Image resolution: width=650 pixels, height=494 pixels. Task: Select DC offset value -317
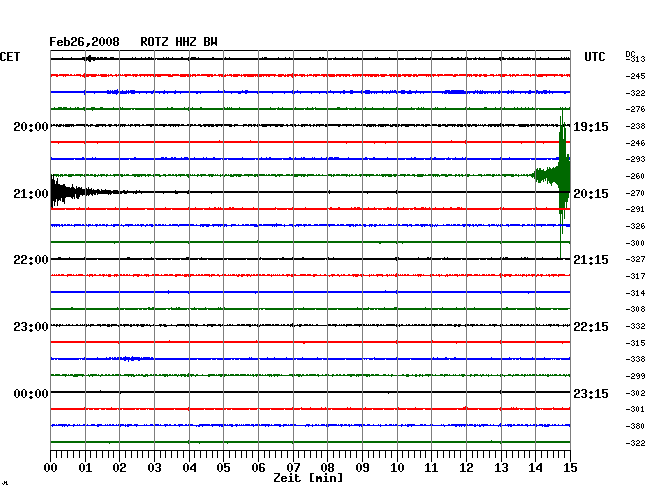tap(635, 276)
